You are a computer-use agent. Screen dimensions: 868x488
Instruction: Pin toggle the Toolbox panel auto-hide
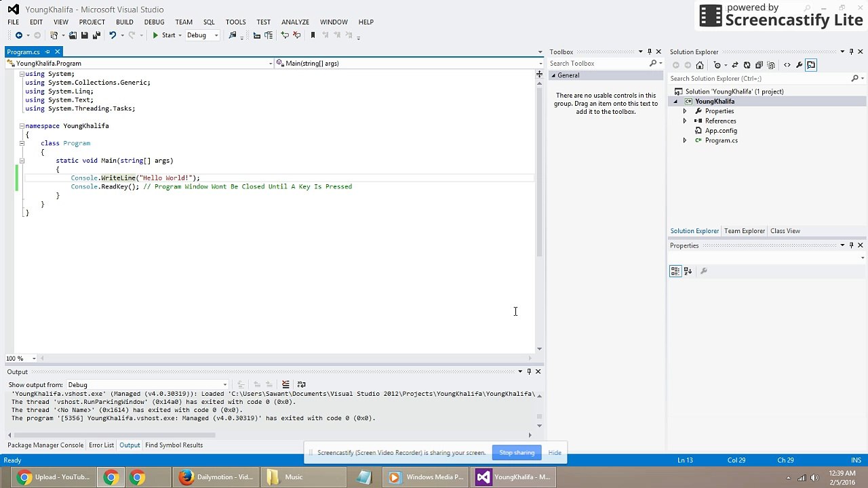coord(649,52)
